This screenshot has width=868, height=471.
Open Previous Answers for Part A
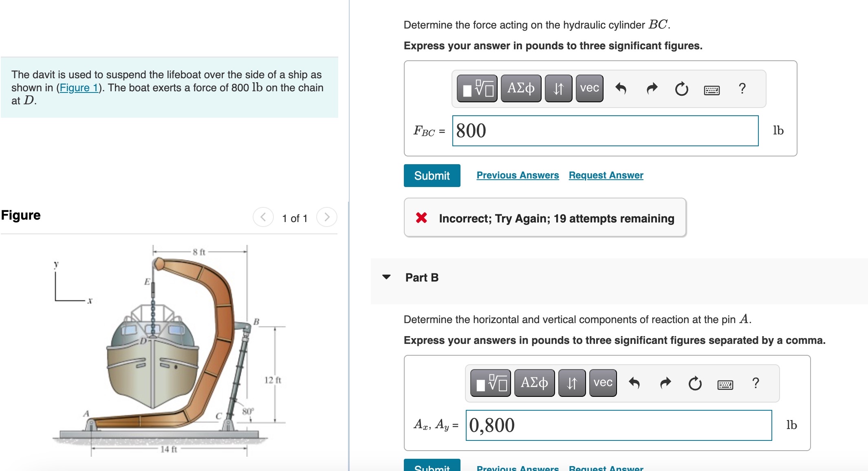pos(518,175)
